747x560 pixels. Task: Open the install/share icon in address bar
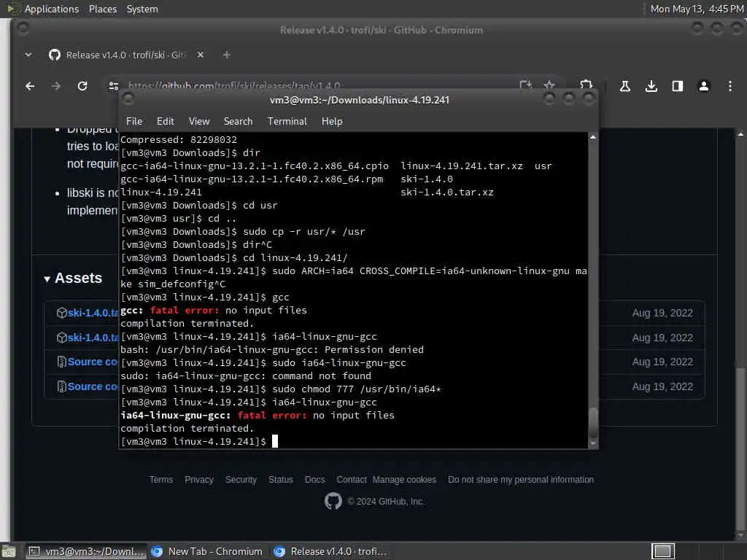tap(525, 85)
